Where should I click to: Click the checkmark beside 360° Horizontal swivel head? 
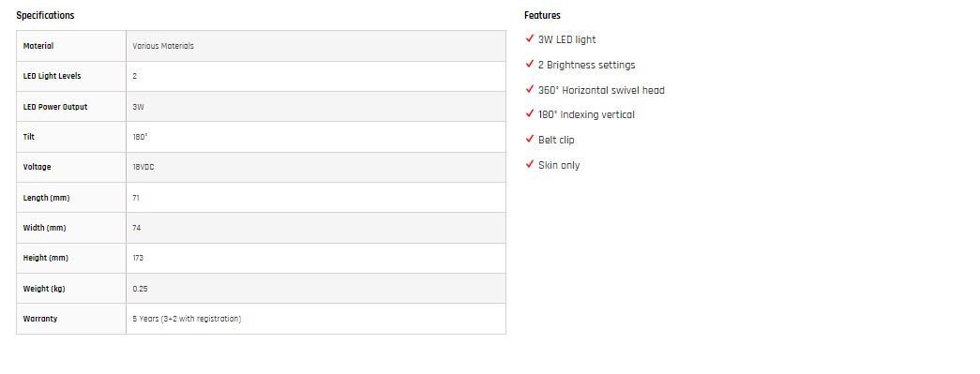[x=529, y=89]
